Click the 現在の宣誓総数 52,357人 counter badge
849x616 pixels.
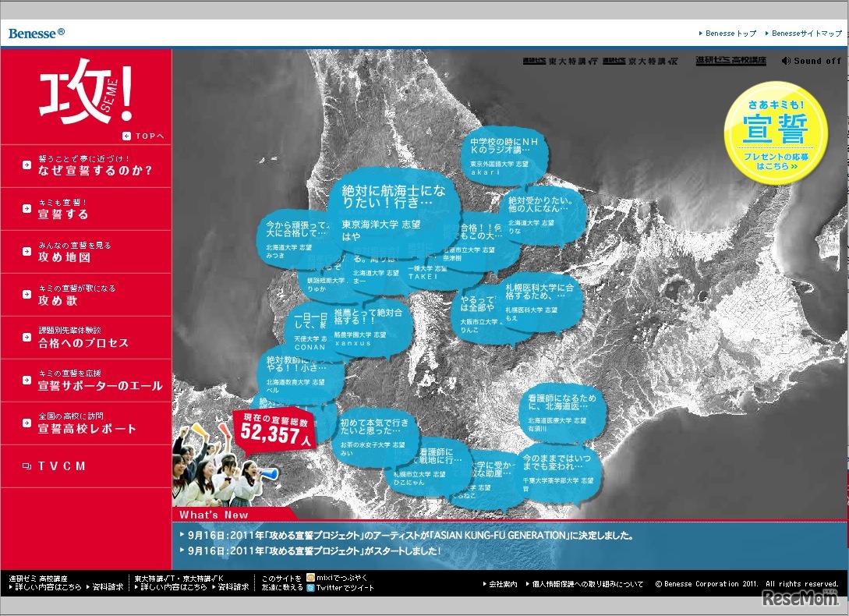tap(275, 430)
